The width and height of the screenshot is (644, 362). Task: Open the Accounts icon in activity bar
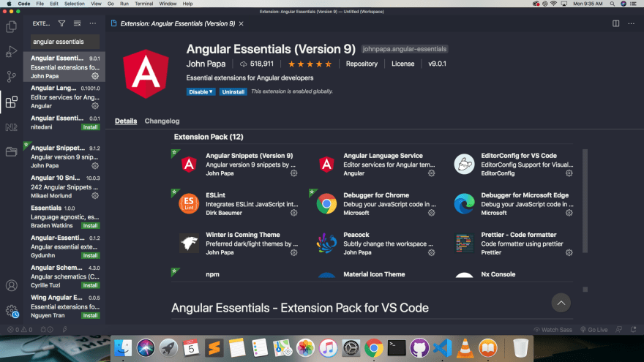tap(12, 285)
